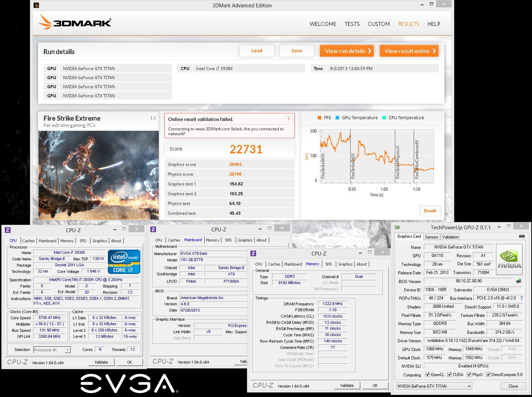Click the overall score value 22731
This screenshot has height=397, width=532.
pyautogui.click(x=246, y=149)
